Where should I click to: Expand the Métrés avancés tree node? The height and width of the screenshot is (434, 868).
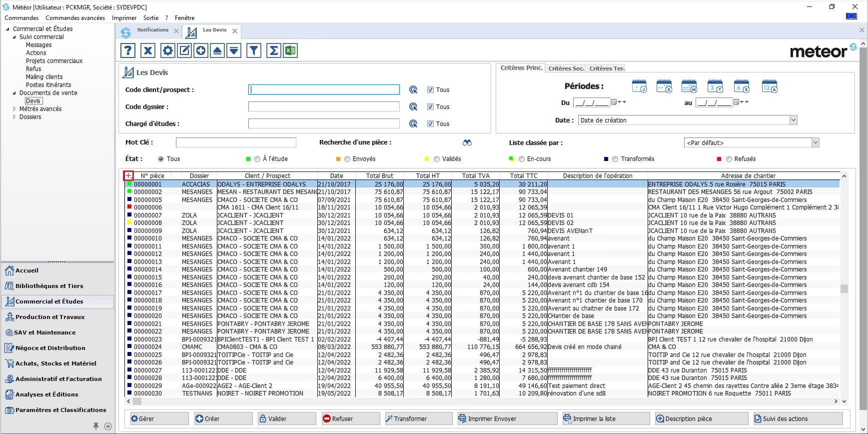tap(14, 109)
